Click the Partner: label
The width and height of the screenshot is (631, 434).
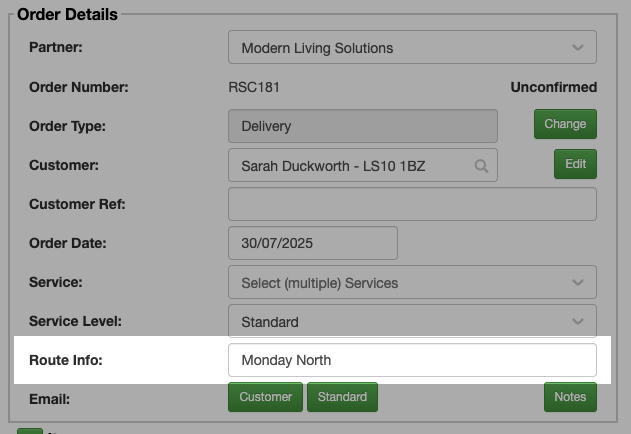click(x=56, y=48)
